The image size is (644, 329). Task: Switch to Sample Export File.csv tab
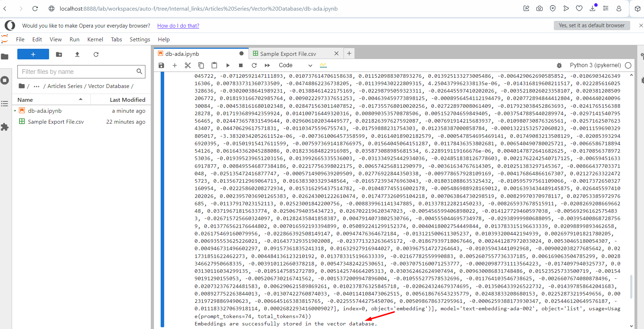pyautogui.click(x=288, y=54)
